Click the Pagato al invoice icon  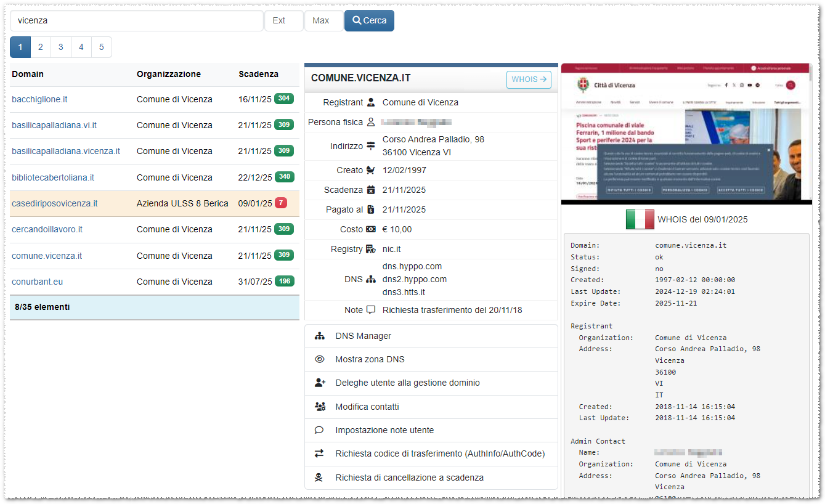(371, 209)
